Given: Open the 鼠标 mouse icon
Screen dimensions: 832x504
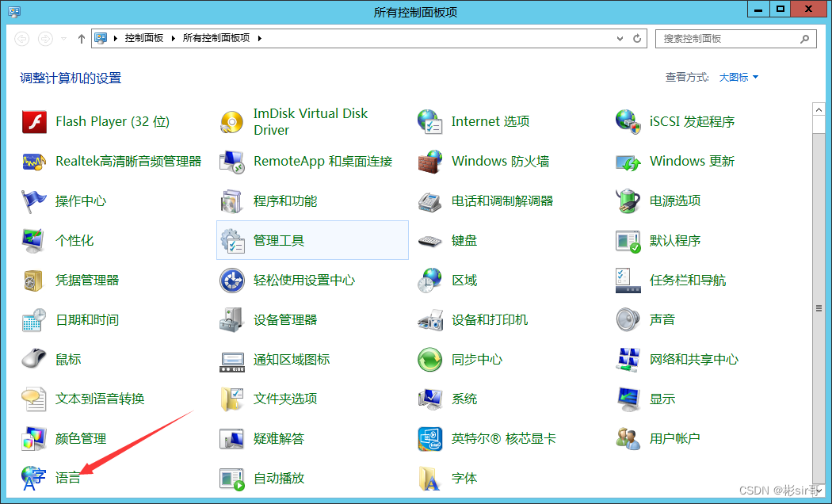Looking at the screenshot, I should tap(35, 359).
